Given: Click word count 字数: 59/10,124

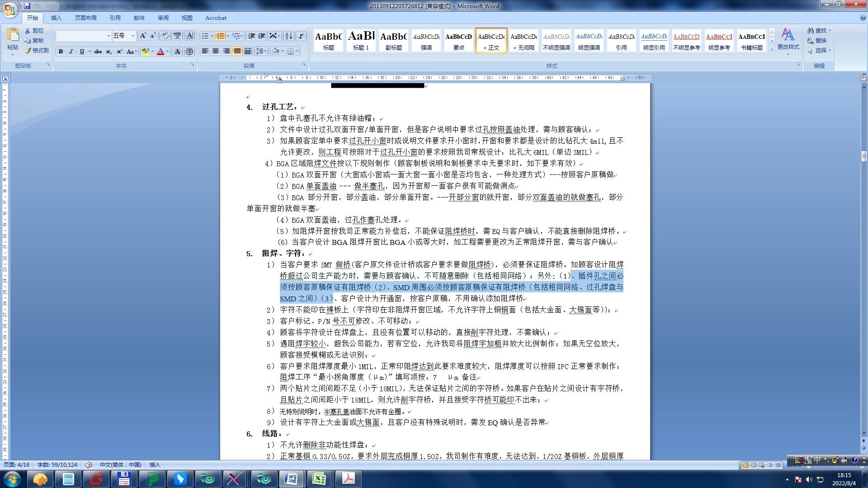Looking at the screenshot, I should (x=57, y=465).
